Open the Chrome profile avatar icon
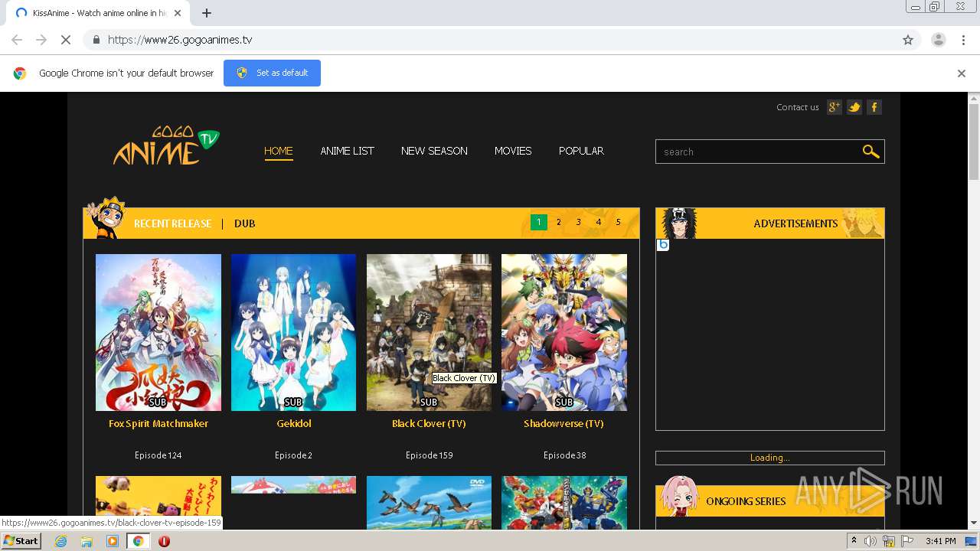This screenshot has width=980, height=551. click(938, 40)
